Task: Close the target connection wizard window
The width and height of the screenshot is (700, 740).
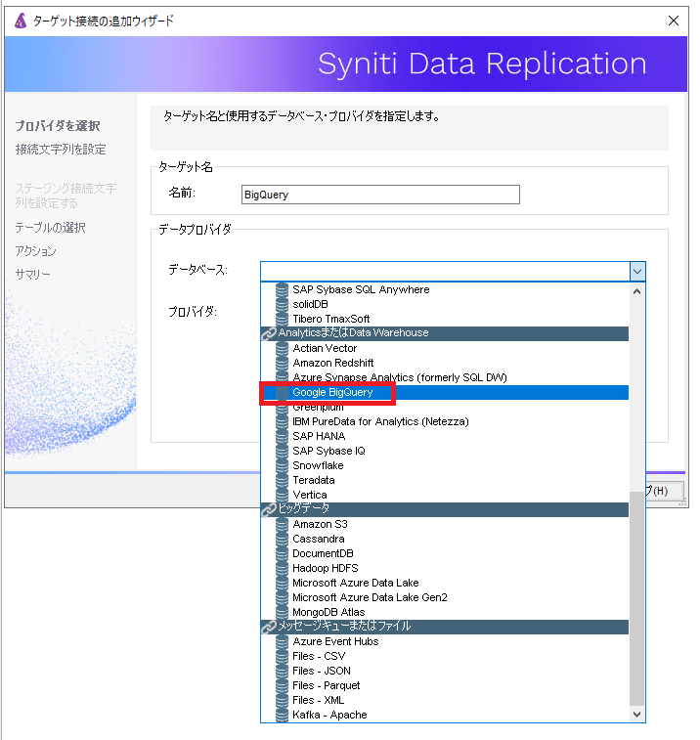Action: tap(674, 21)
